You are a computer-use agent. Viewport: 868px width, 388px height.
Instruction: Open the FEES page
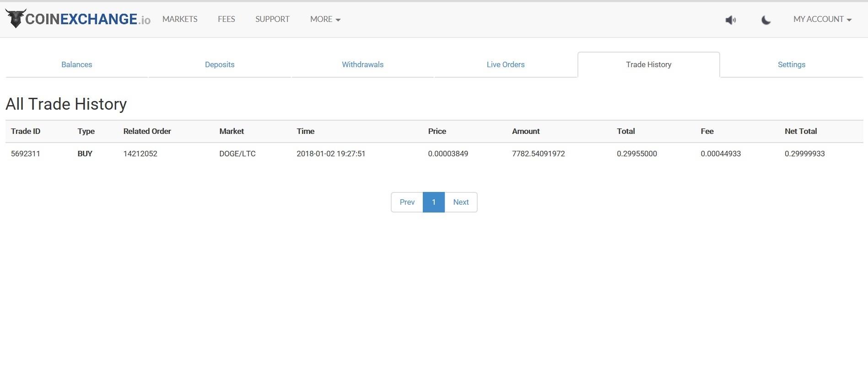pyautogui.click(x=226, y=19)
